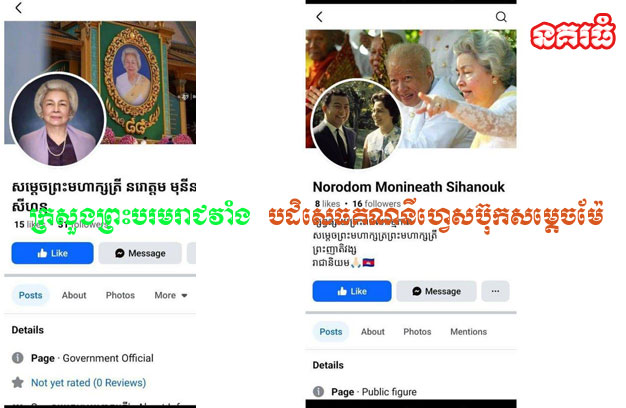Switch to About tab on right page
This screenshot has height=408, width=626.
click(372, 332)
